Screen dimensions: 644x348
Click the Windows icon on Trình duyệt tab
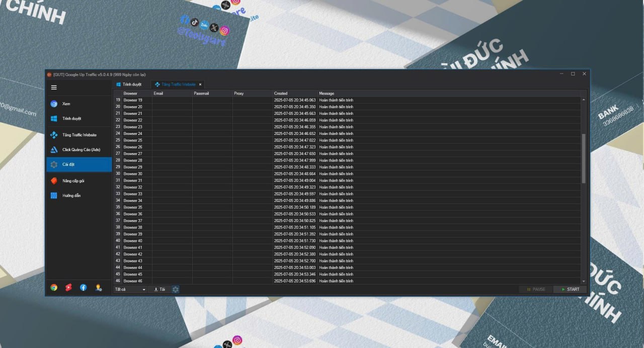pos(119,85)
